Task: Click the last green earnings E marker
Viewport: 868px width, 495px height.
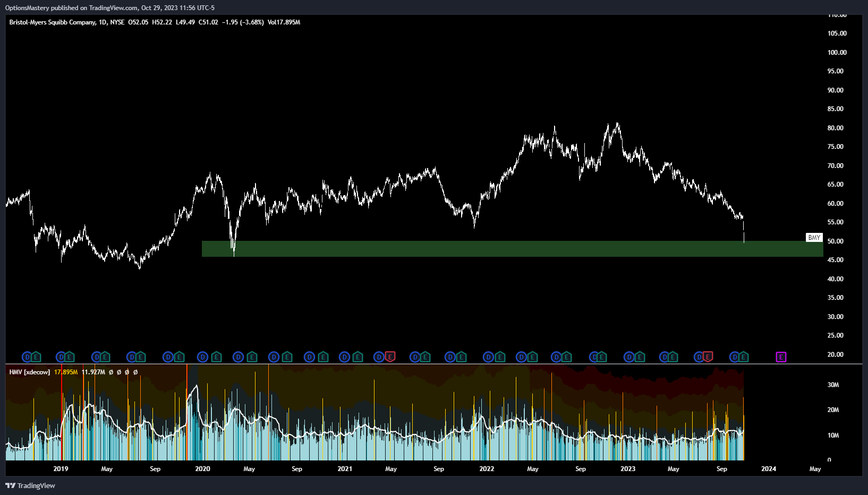Action: pyautogui.click(x=743, y=357)
